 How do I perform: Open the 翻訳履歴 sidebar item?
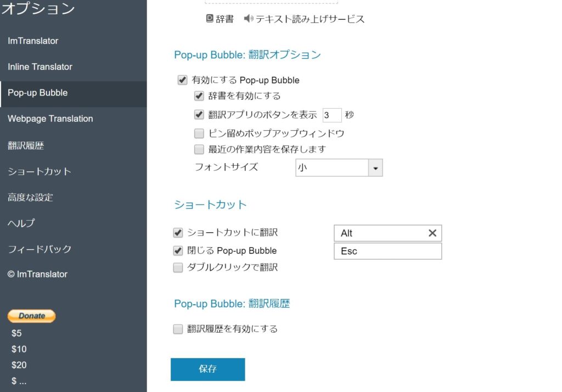click(x=26, y=145)
